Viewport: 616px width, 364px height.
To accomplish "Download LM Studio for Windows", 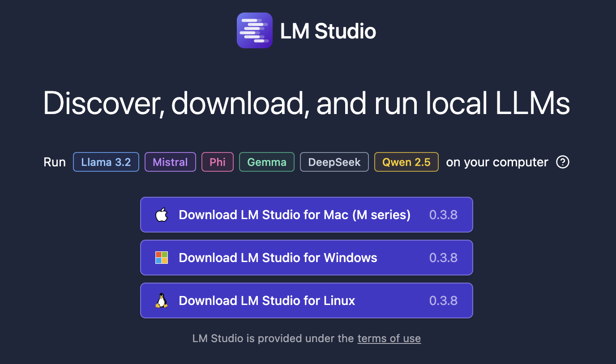I will (x=278, y=258).
